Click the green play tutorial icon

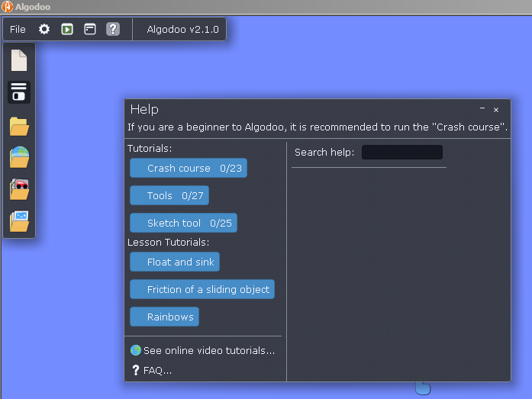[x=67, y=30]
